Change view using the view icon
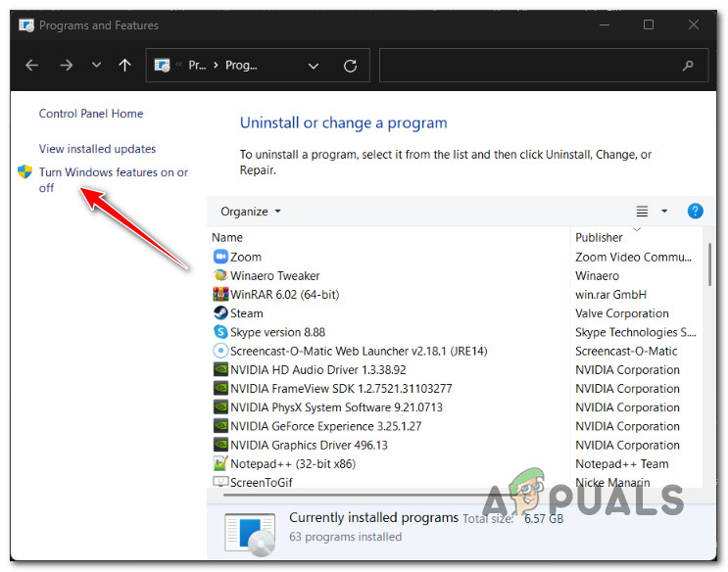Screen dimensions: 728x572 642,212
